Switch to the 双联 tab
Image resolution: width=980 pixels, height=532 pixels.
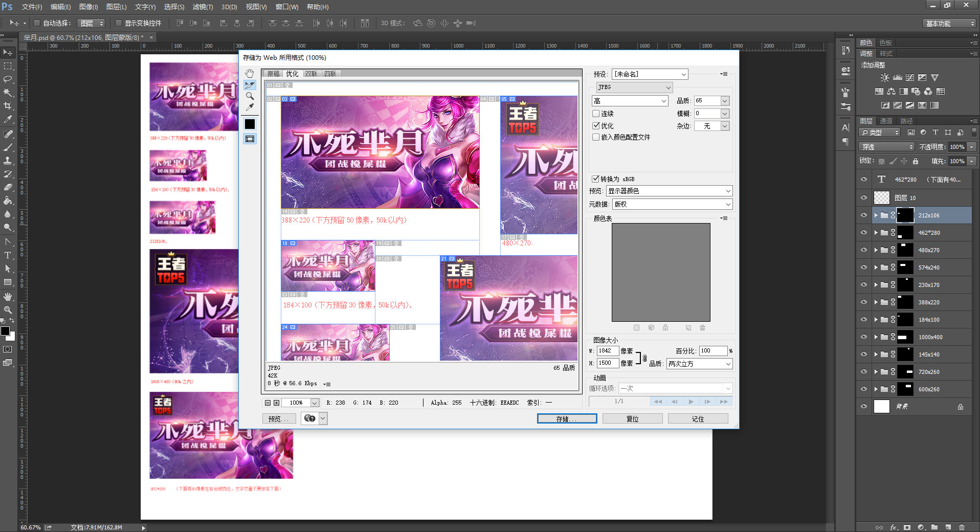click(311, 74)
